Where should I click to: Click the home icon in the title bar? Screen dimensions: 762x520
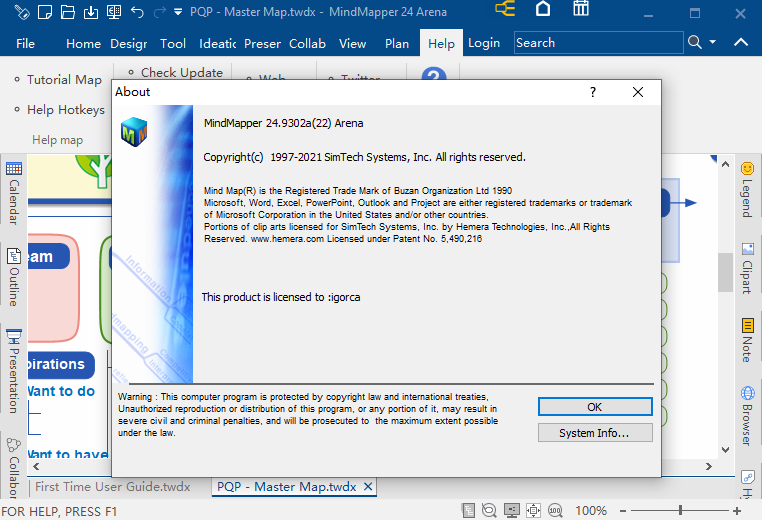tap(543, 9)
